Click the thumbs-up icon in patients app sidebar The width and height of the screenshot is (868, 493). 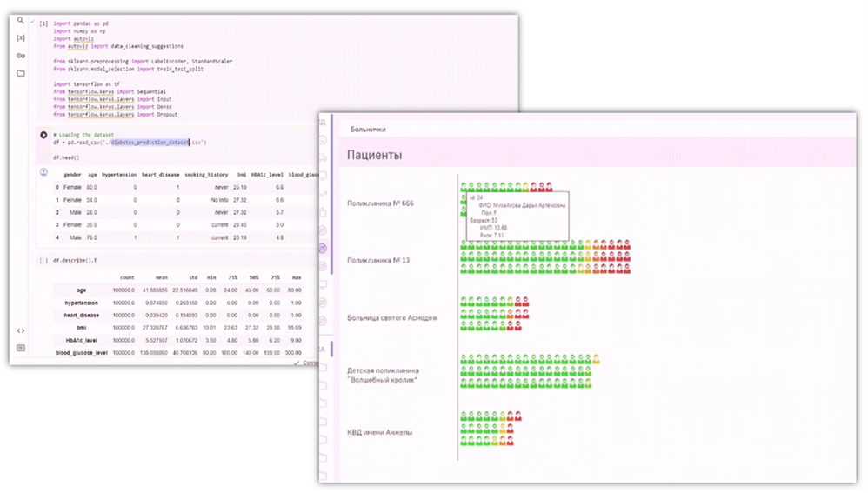coord(324,212)
